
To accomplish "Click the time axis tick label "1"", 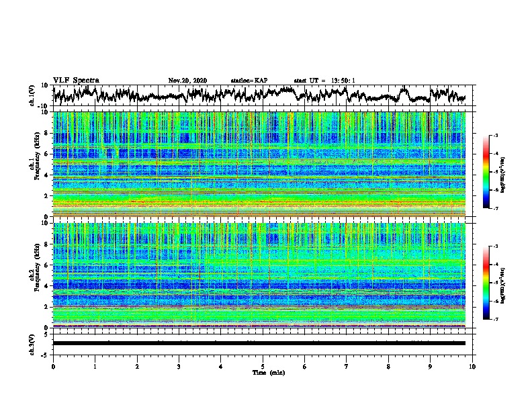I will [x=95, y=367].
